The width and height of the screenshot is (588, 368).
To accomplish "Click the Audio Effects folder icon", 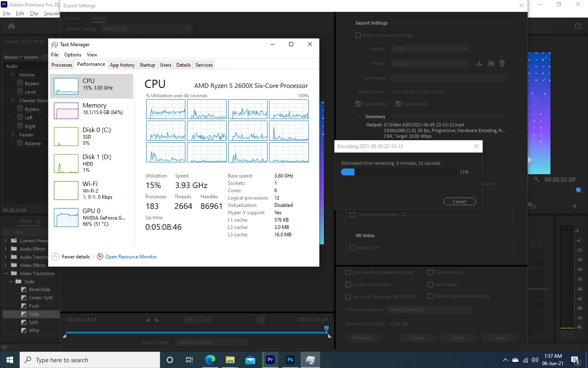I will pos(14,249).
